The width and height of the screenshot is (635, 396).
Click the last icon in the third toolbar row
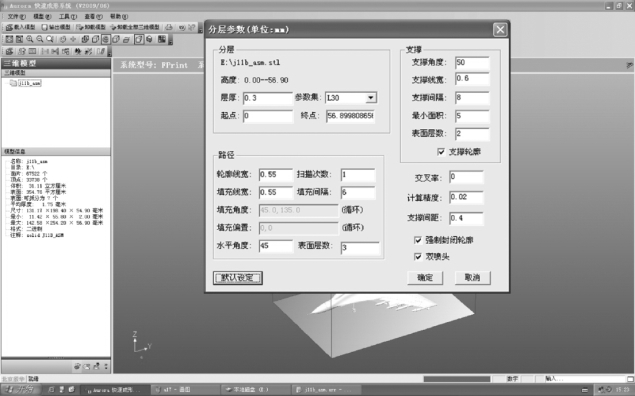[x=101, y=51]
